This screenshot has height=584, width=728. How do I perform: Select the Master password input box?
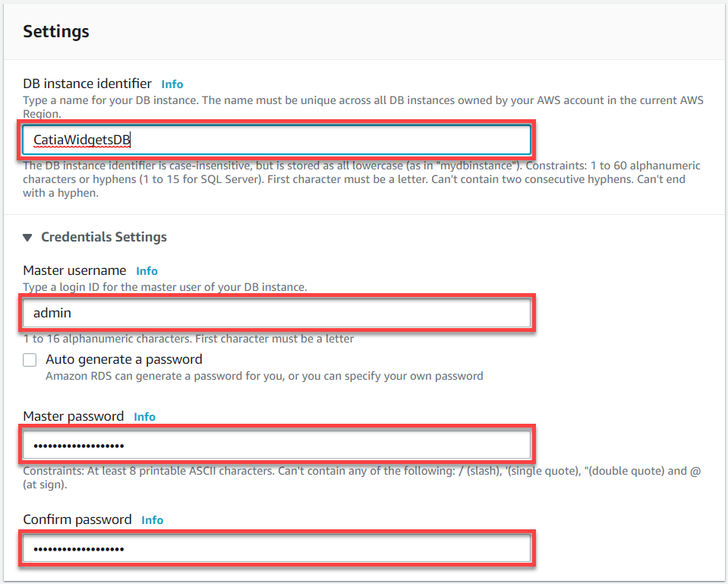[277, 445]
